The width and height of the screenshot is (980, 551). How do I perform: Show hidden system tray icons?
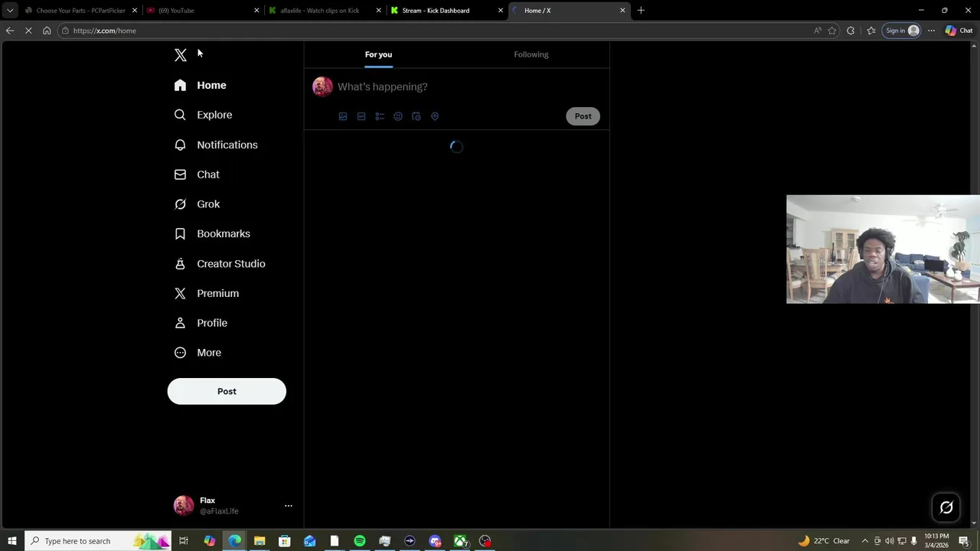tap(865, 541)
